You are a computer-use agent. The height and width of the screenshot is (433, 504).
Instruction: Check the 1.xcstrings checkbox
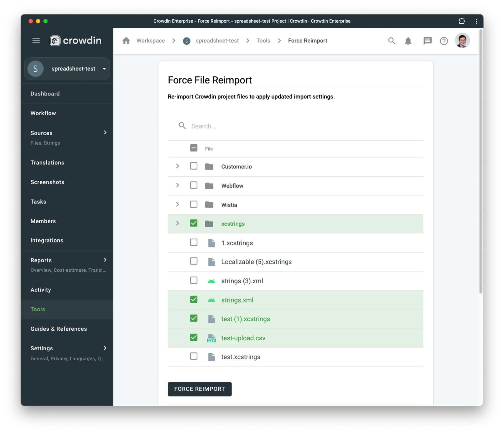pyautogui.click(x=194, y=242)
